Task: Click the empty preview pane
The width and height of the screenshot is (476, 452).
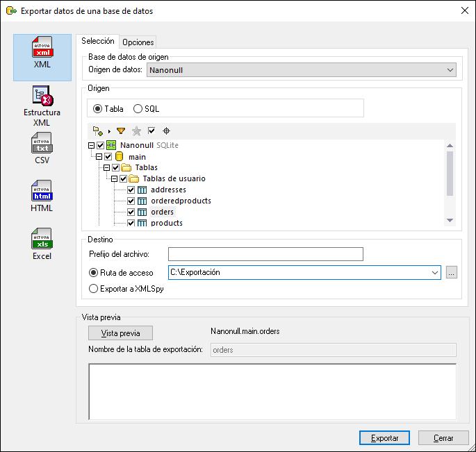Action: pos(272,392)
